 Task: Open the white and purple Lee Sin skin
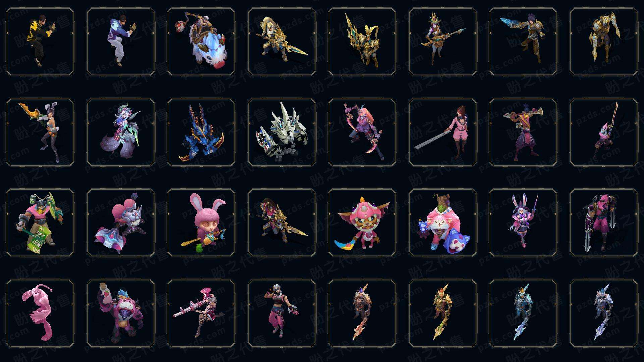(x=121, y=42)
